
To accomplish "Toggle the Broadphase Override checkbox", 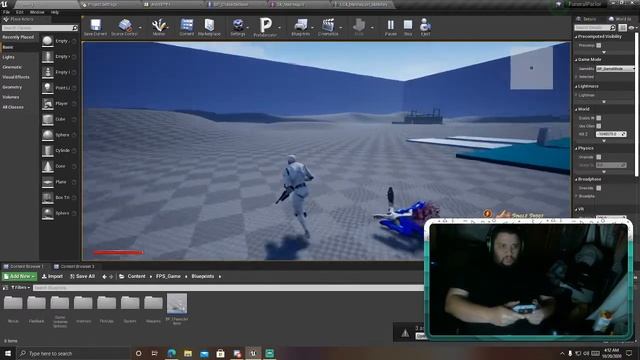I will tap(599, 188).
